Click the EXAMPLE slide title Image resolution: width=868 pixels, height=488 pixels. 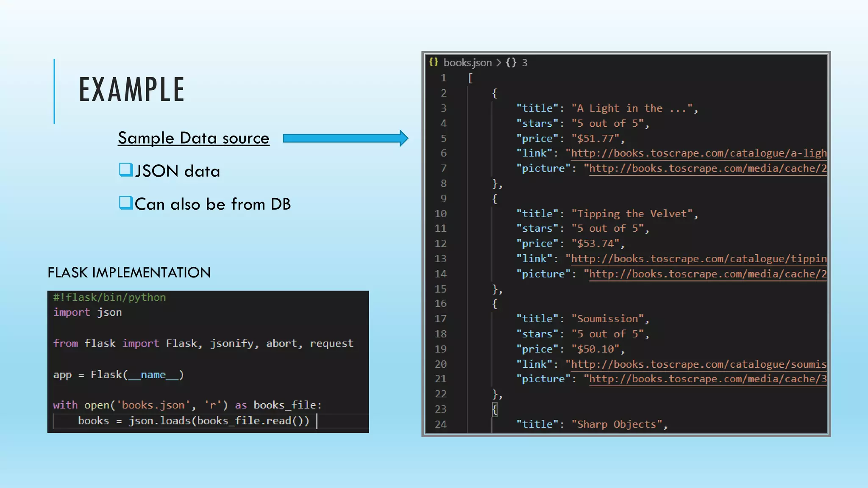(132, 89)
